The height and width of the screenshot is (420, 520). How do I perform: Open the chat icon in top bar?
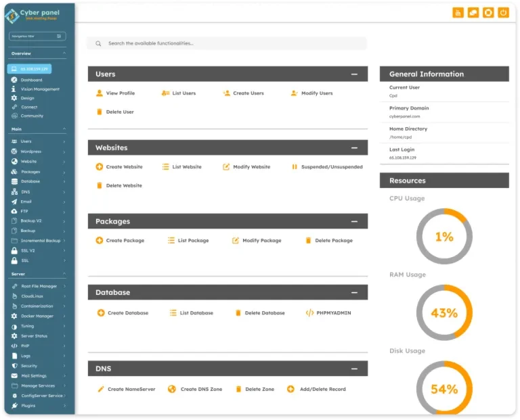point(473,13)
